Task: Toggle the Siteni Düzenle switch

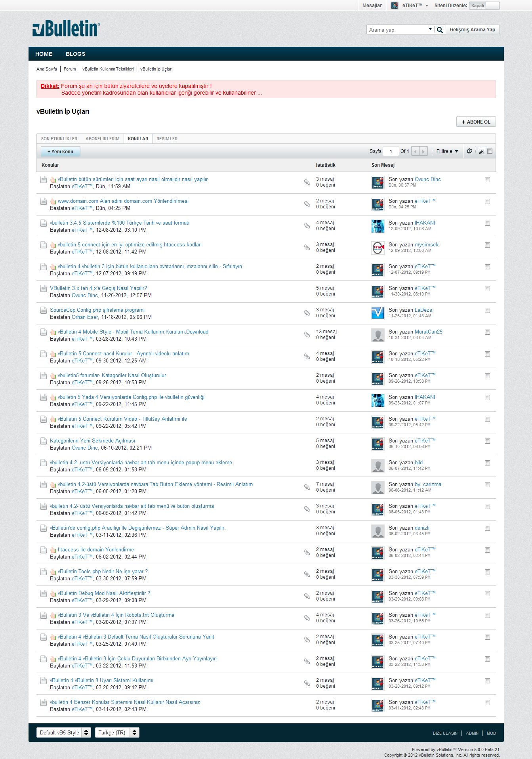Action: (484, 6)
